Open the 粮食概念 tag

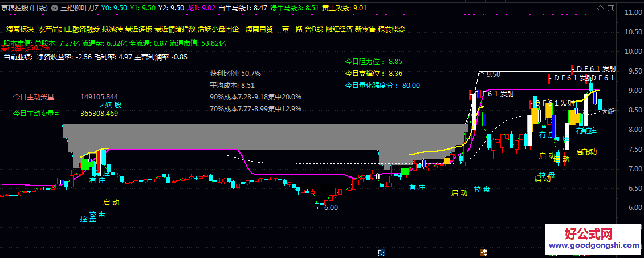point(392,29)
